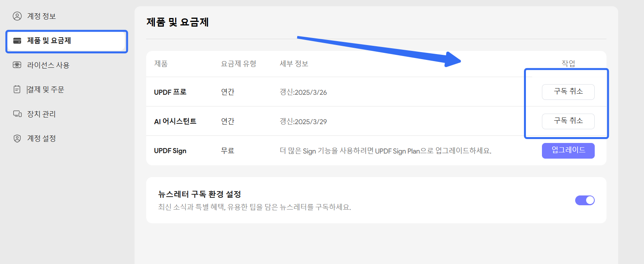644x264 pixels.
Task: Open the 계정 정보 menu item
Action: [41, 16]
